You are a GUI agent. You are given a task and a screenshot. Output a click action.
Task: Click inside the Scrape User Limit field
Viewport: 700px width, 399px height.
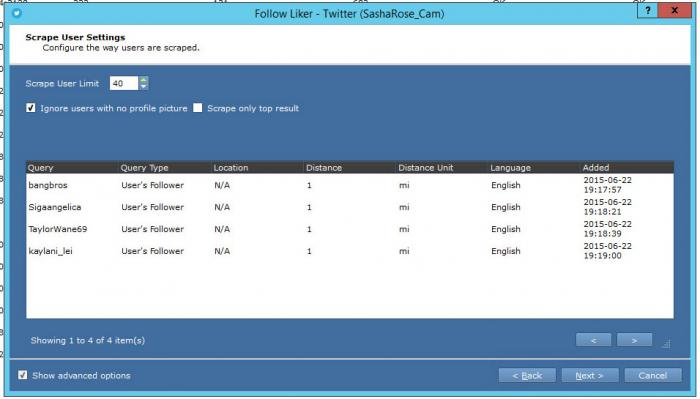[124, 83]
